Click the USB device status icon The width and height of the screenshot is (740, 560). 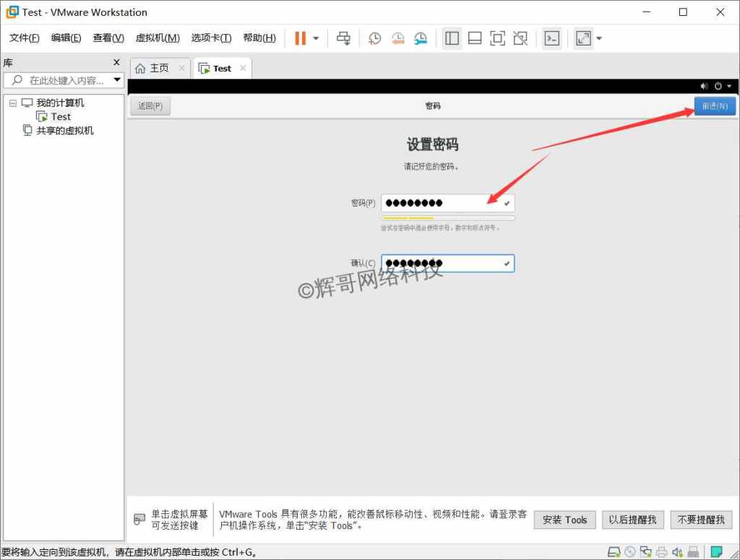click(693, 551)
